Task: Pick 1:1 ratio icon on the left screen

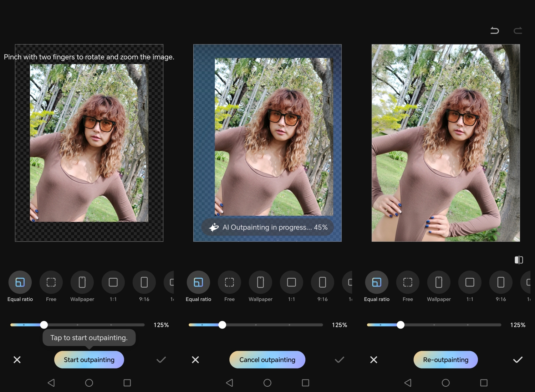Action: (x=113, y=282)
